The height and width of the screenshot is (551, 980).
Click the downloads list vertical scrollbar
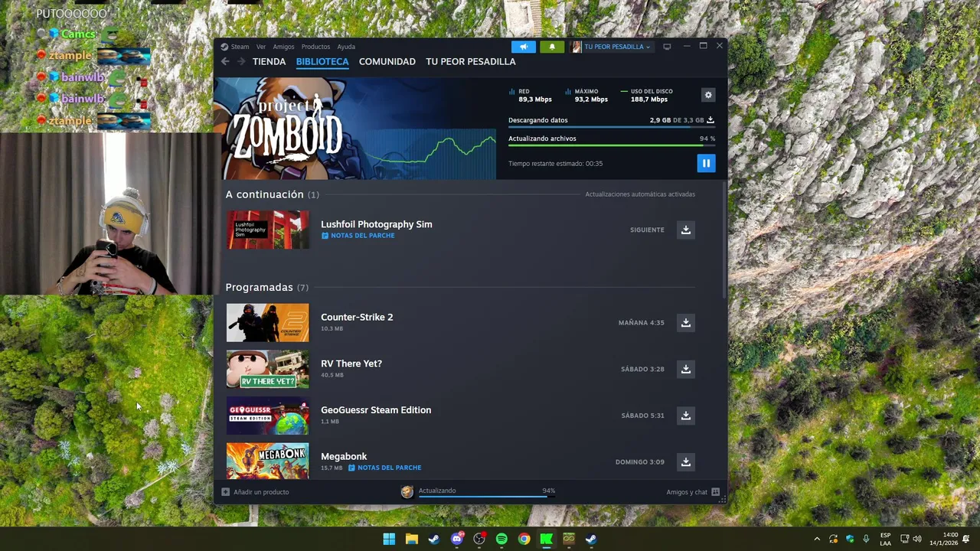724,241
